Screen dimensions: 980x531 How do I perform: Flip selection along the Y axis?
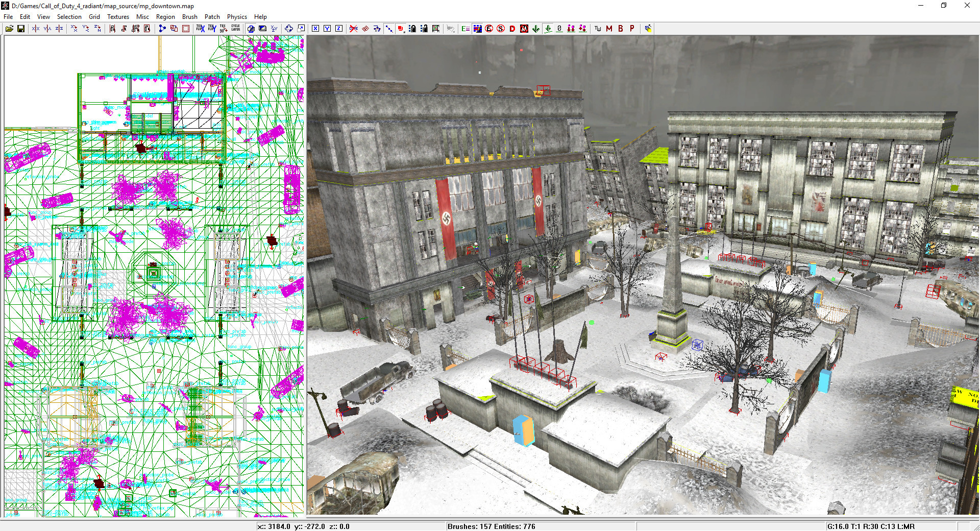click(x=47, y=29)
